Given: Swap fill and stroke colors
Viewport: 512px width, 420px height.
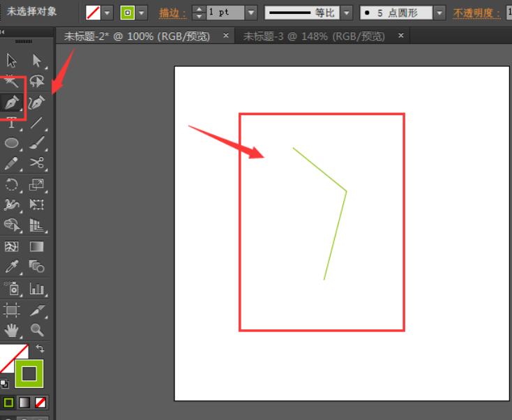Looking at the screenshot, I should tap(40, 348).
